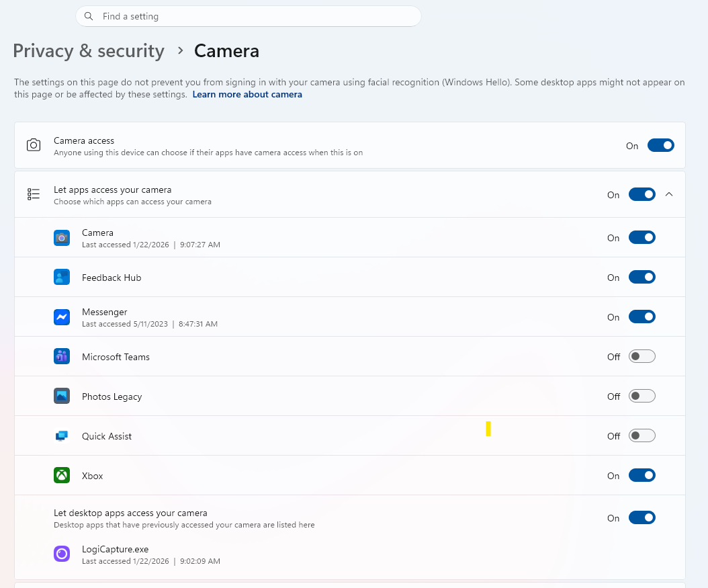Click the "Xbox" label
The width and height of the screenshot is (708, 588).
pyautogui.click(x=92, y=476)
